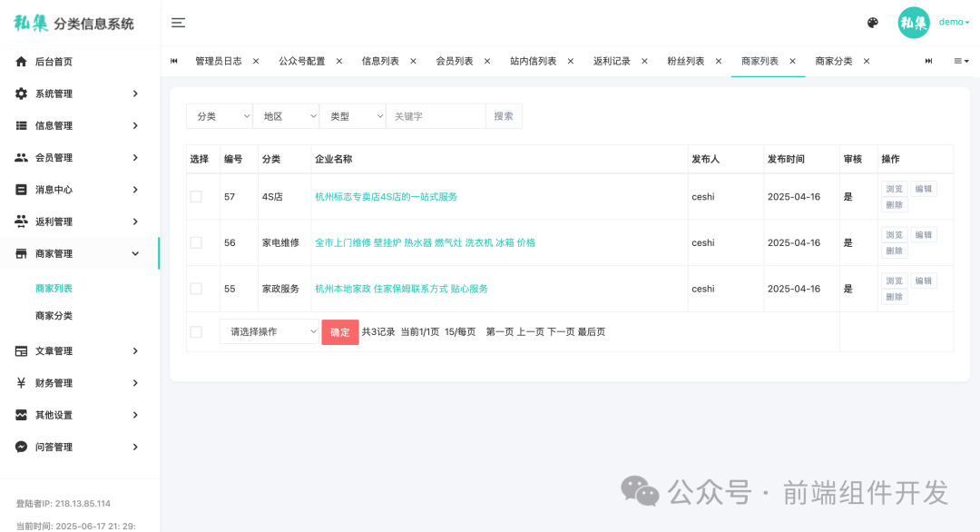Open the demo user dropdown
Screen dimensions: 980x532
(x=954, y=22)
